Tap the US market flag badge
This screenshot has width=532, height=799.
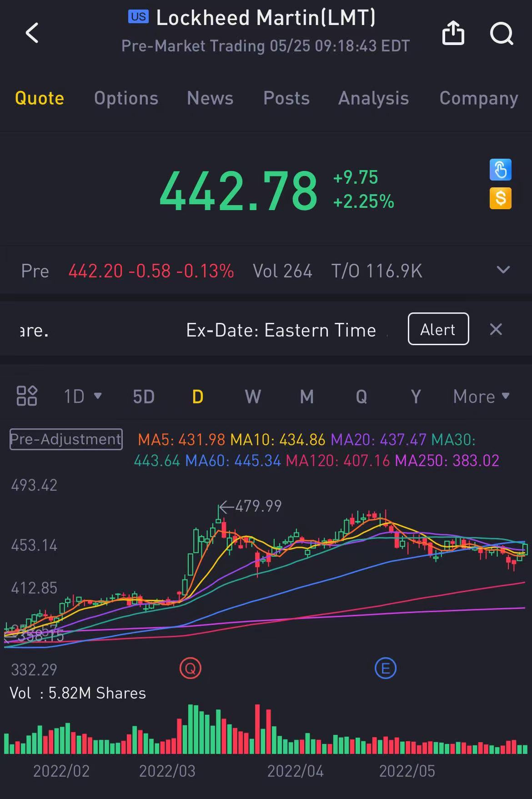138,17
